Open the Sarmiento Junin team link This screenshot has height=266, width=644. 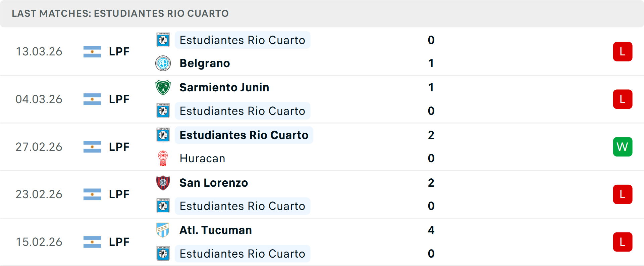224,87
